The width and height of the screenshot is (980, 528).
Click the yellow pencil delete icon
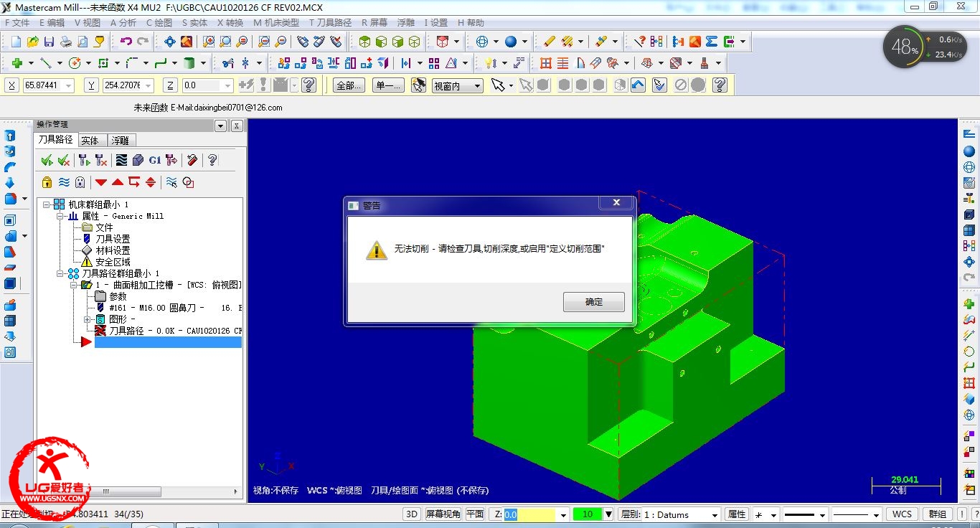click(550, 42)
